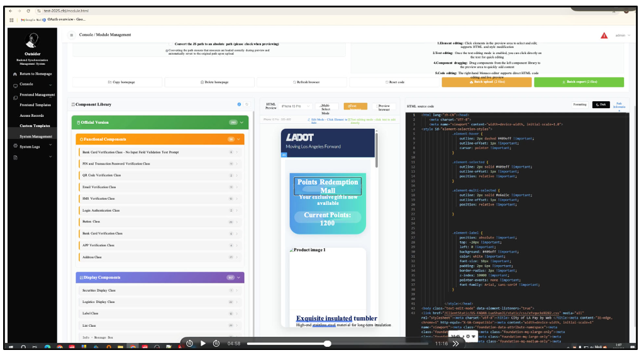Screen dimensions: 644x355
Task: Open the SMS Verification Class row
Action: pyautogui.click(x=159, y=199)
